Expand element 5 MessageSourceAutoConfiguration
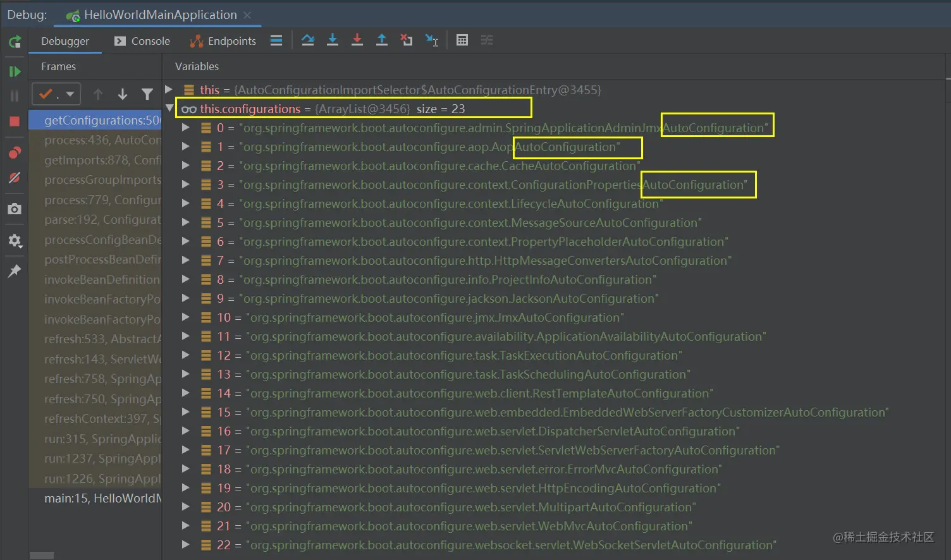Viewport: 951px width, 560px height. [x=186, y=222]
